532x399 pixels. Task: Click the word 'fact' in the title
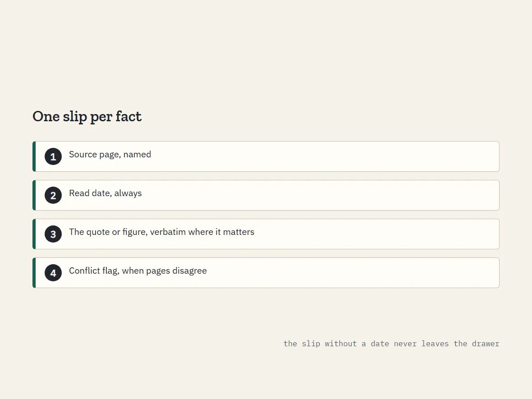pos(128,116)
